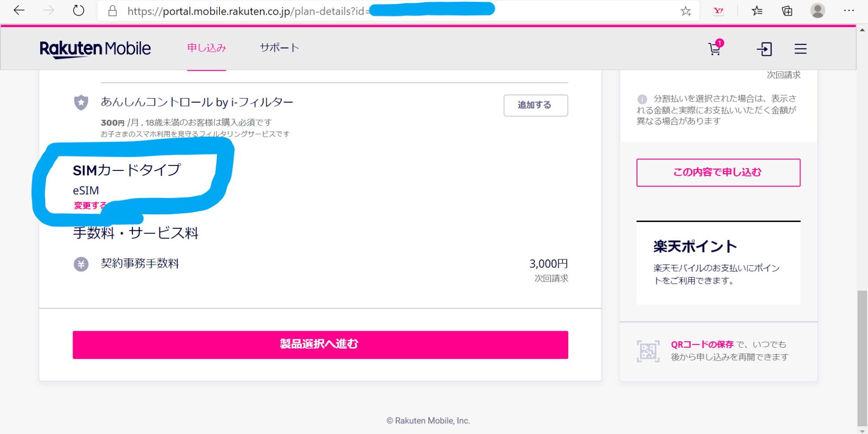The width and height of the screenshot is (868, 434).
Task: Click the user profile avatar
Action: pos(817,11)
